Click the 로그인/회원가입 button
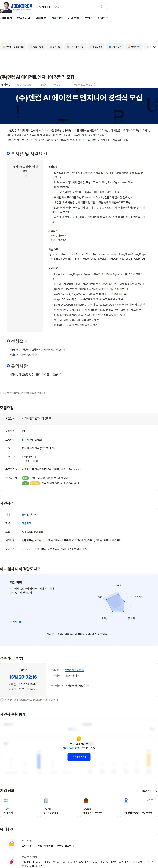Screen dimensions: 158x868 pos(79,757)
